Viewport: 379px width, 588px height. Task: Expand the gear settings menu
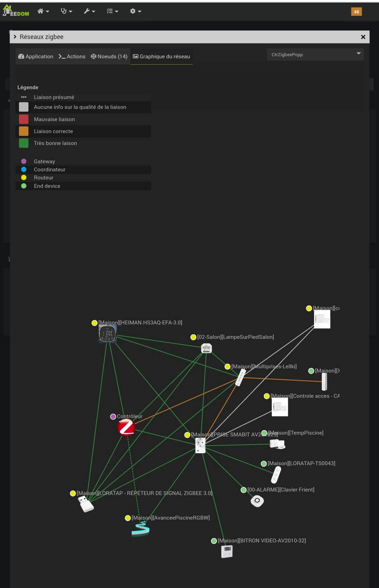(135, 11)
